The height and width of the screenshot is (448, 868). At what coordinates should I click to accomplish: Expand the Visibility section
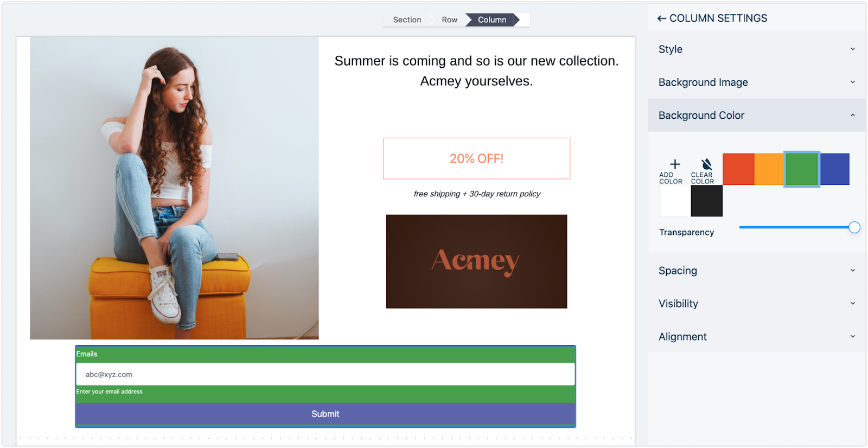point(757,304)
